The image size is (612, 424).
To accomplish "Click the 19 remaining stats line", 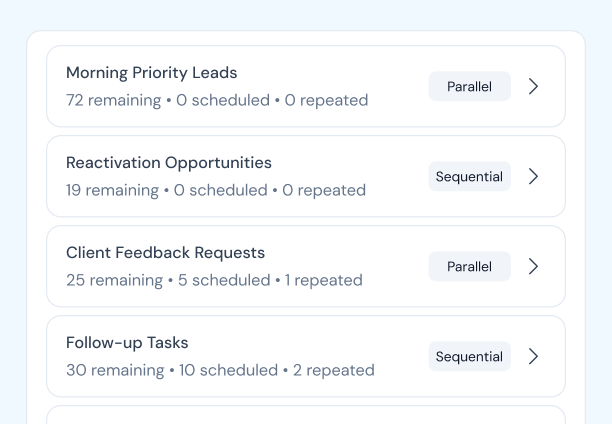I will coord(216,191).
